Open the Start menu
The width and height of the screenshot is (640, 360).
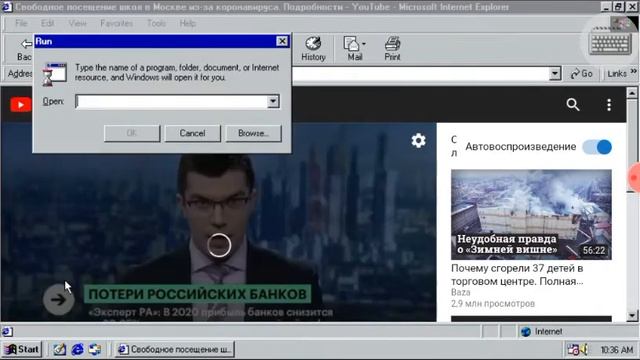click(22, 349)
